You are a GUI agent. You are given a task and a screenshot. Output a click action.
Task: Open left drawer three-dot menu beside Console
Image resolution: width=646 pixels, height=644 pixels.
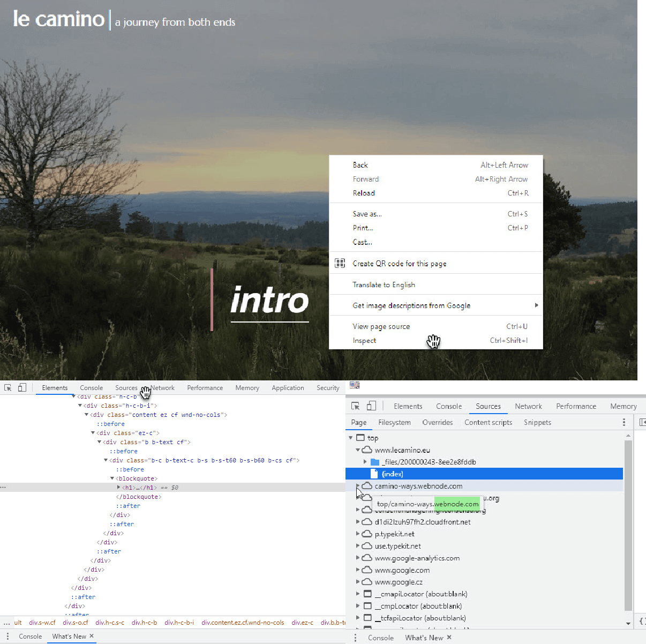click(x=7, y=636)
